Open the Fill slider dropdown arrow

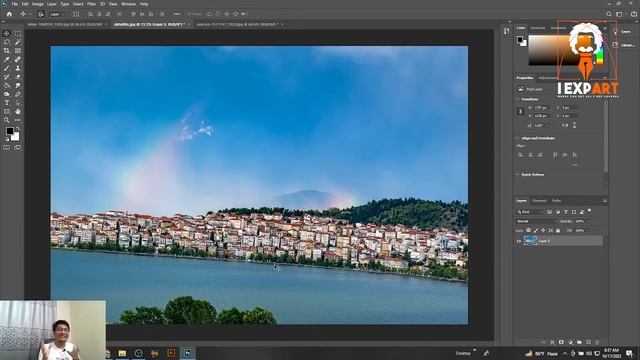[588, 230]
